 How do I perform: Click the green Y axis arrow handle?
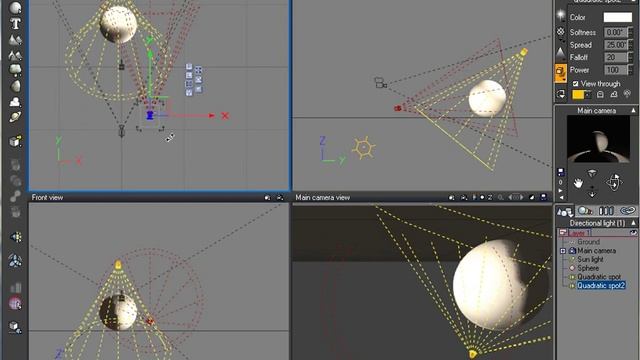(150, 54)
